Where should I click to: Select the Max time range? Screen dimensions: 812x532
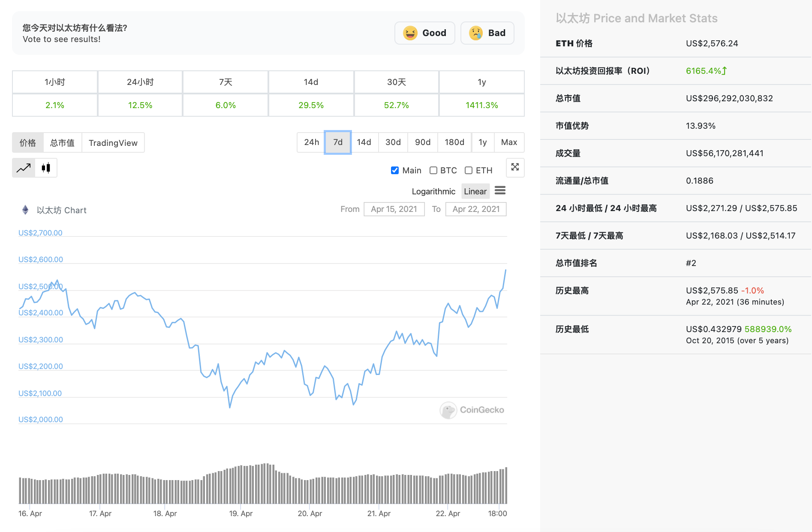(x=509, y=142)
